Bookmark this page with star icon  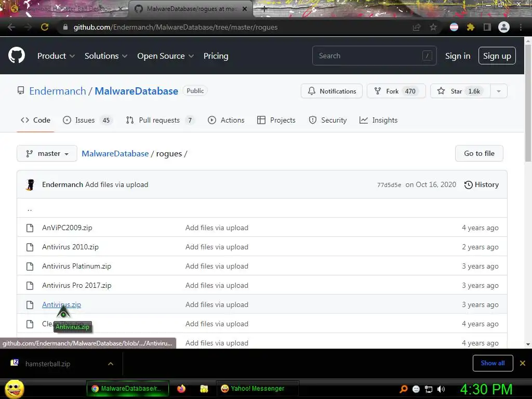click(433, 27)
